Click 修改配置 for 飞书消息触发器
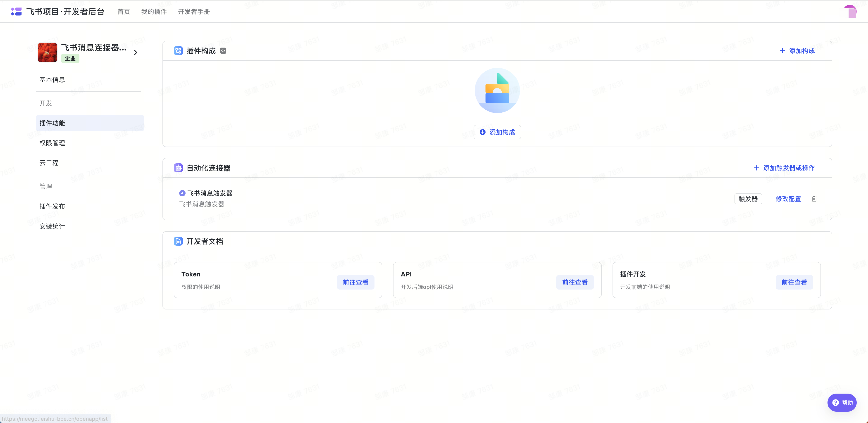The height and width of the screenshot is (423, 868). (789, 199)
